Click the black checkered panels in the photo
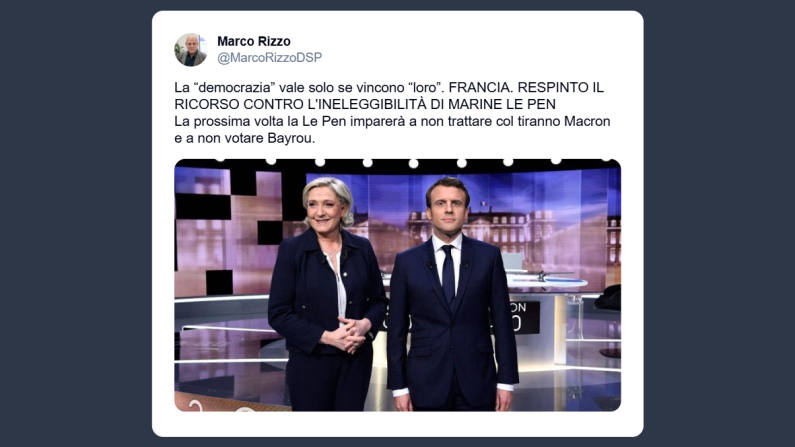The image size is (795, 447). tap(228, 223)
